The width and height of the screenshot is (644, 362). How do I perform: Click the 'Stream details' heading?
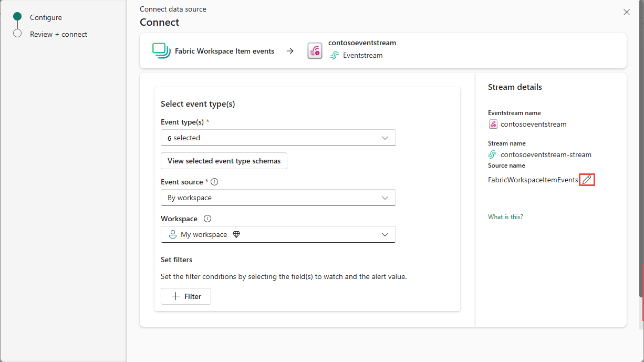[515, 87]
